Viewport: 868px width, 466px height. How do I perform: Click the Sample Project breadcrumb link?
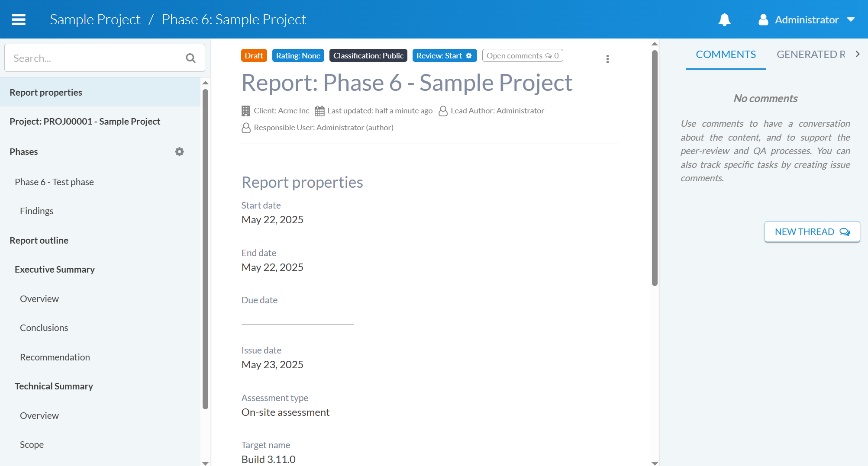[x=95, y=19]
